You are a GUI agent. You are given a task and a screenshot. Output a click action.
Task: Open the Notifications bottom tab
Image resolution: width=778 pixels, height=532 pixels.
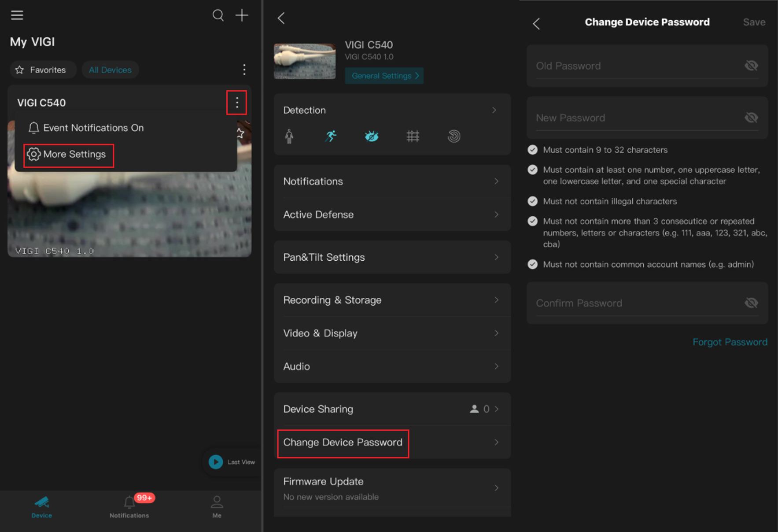129,507
